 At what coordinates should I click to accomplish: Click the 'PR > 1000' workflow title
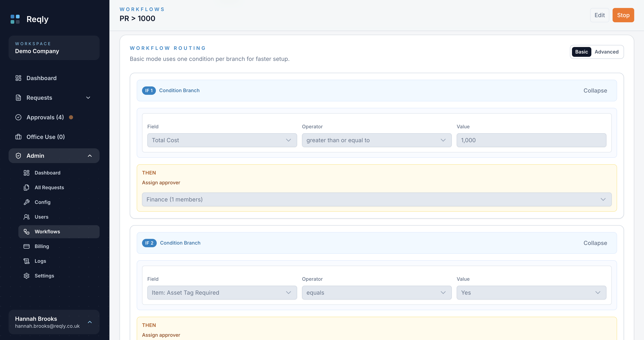[137, 19]
